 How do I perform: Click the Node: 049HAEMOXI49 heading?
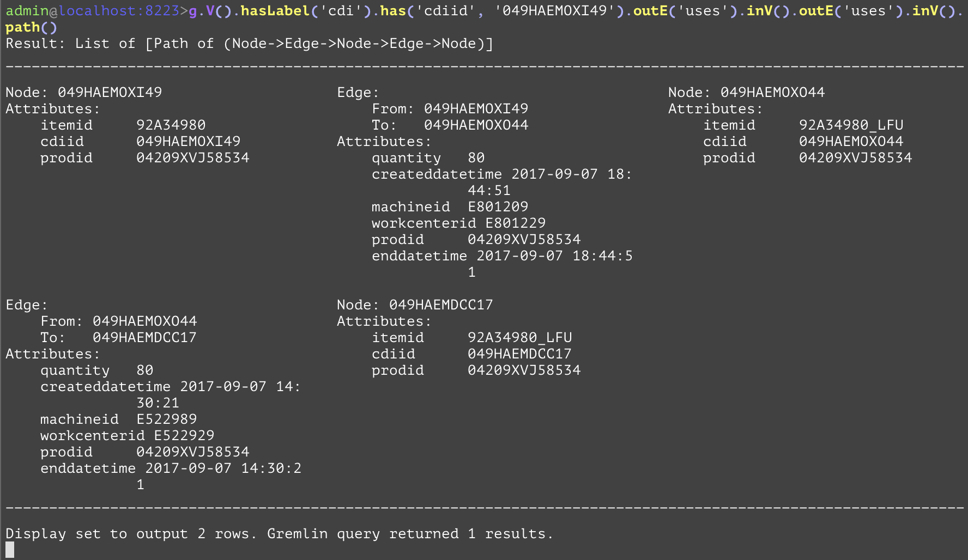click(x=84, y=93)
